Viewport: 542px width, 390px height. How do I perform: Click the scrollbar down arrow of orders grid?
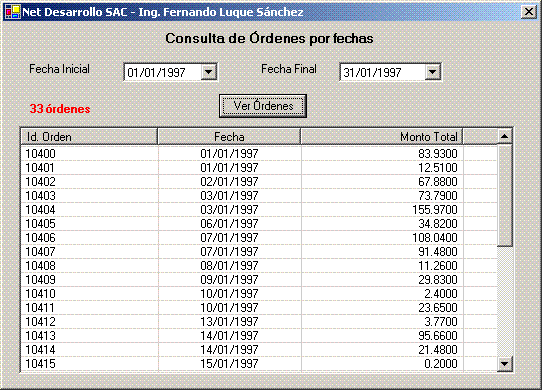(504, 364)
